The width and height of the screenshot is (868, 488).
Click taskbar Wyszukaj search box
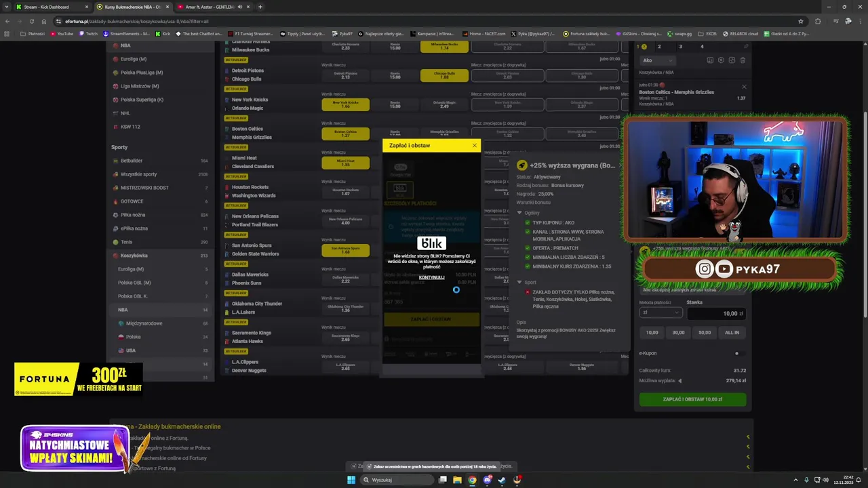397,480
